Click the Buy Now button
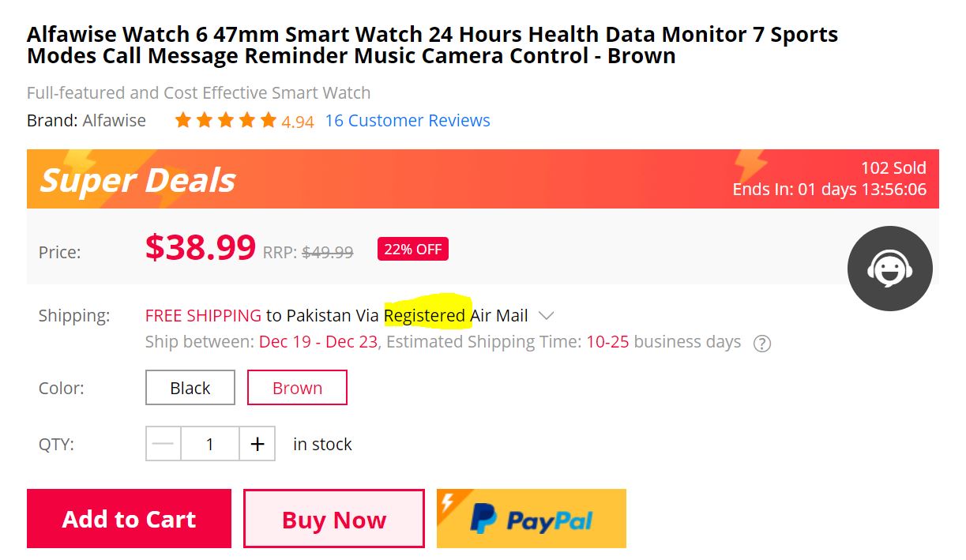The image size is (966, 560). 333,519
